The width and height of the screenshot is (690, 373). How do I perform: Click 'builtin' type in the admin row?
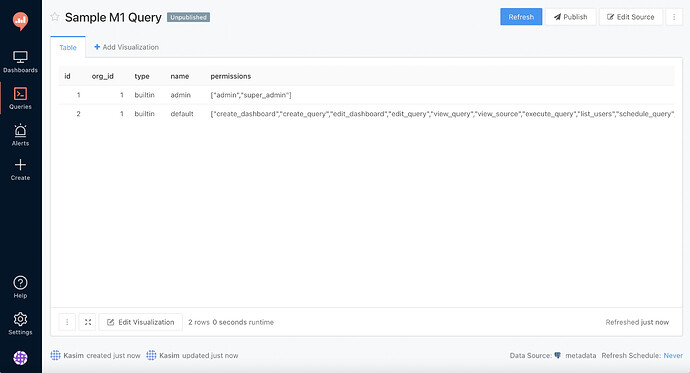[x=144, y=95]
